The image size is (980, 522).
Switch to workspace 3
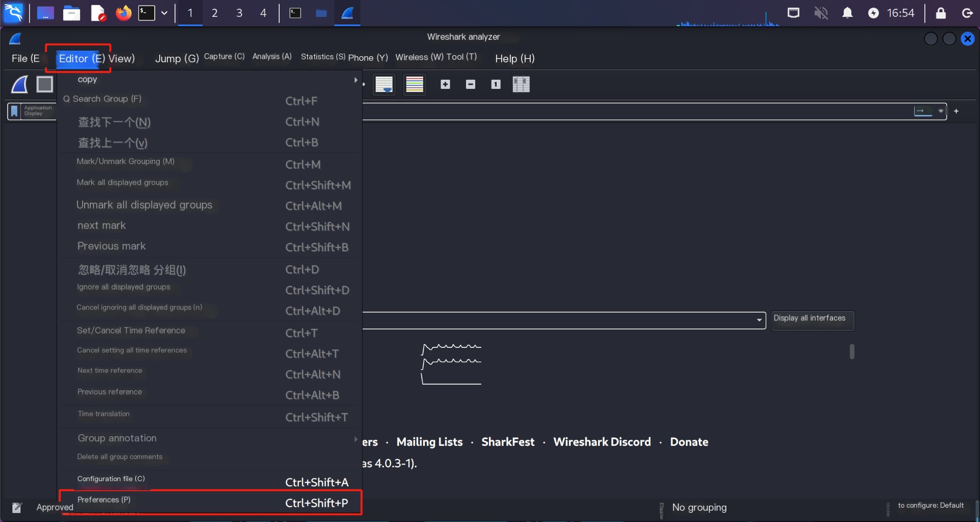[239, 13]
